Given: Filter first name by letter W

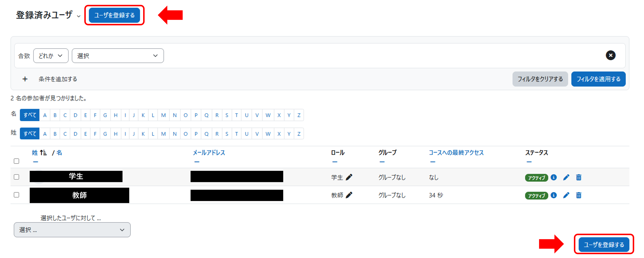Looking at the screenshot, I should tap(268, 115).
